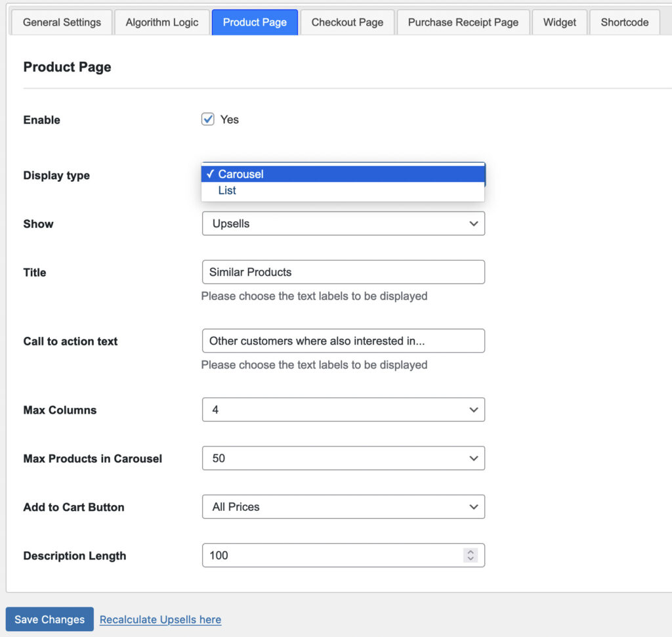Expand the Add to Cart Button dropdown
This screenshot has height=637, width=672.
tap(343, 507)
